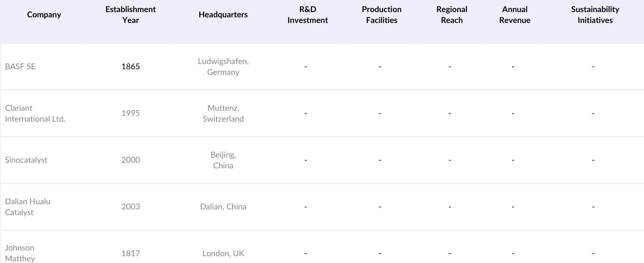
Task: Open the Johnson Matthey row
Action: [x=20, y=253]
